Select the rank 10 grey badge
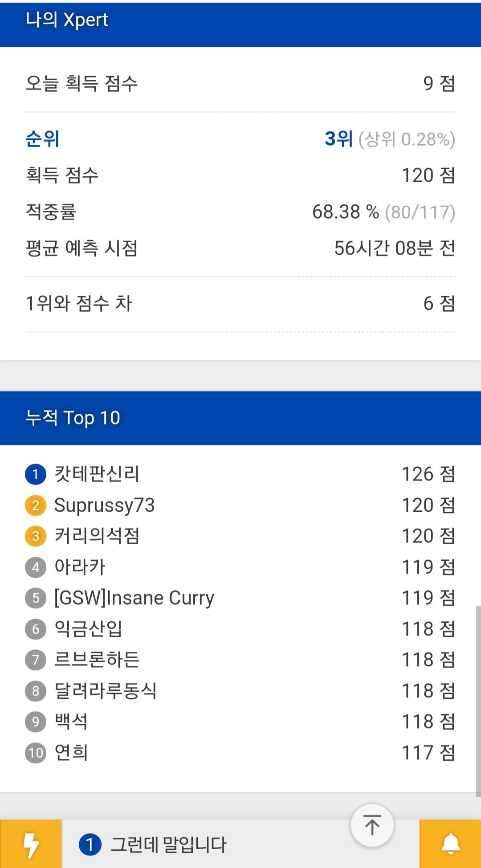 pos(36,753)
